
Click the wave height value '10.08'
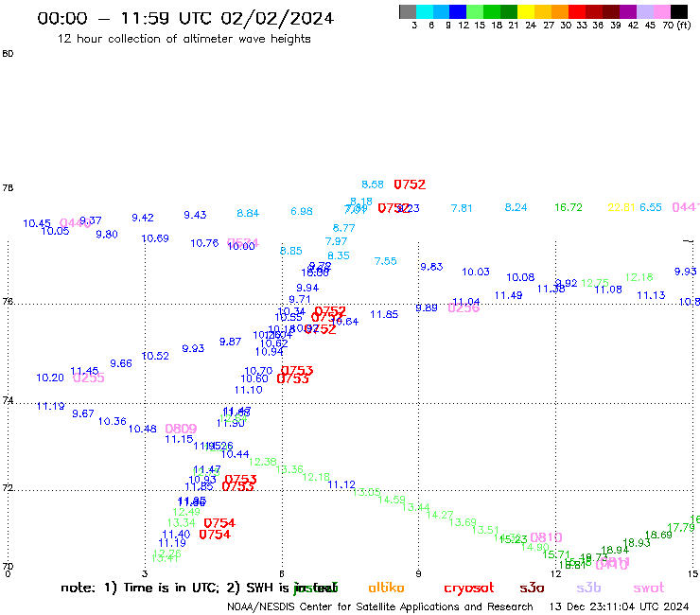click(x=520, y=278)
